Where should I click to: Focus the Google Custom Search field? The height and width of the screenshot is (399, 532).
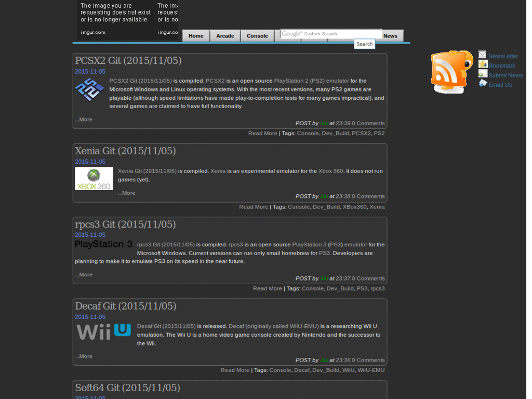[x=331, y=34]
